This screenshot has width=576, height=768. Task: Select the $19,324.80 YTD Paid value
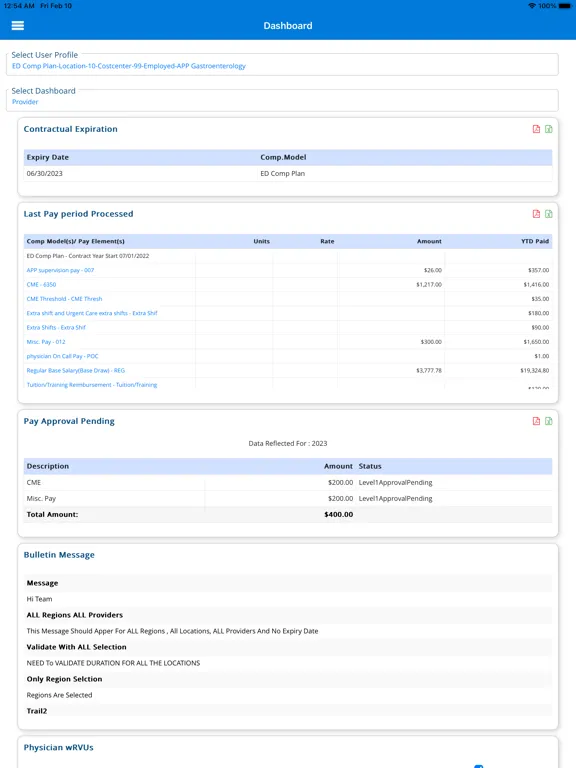coord(534,370)
